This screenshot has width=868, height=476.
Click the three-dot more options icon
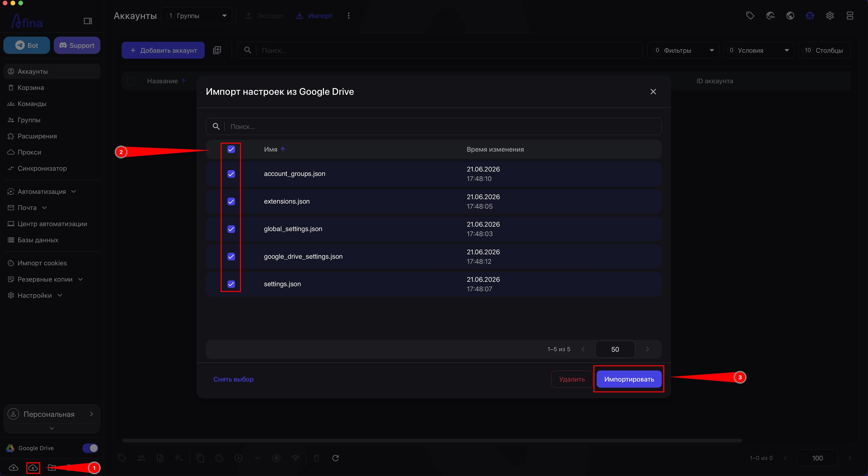tap(349, 16)
